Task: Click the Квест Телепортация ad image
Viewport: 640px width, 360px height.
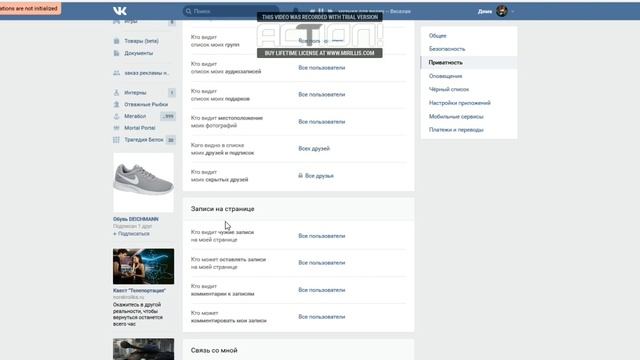Action: pos(143,267)
